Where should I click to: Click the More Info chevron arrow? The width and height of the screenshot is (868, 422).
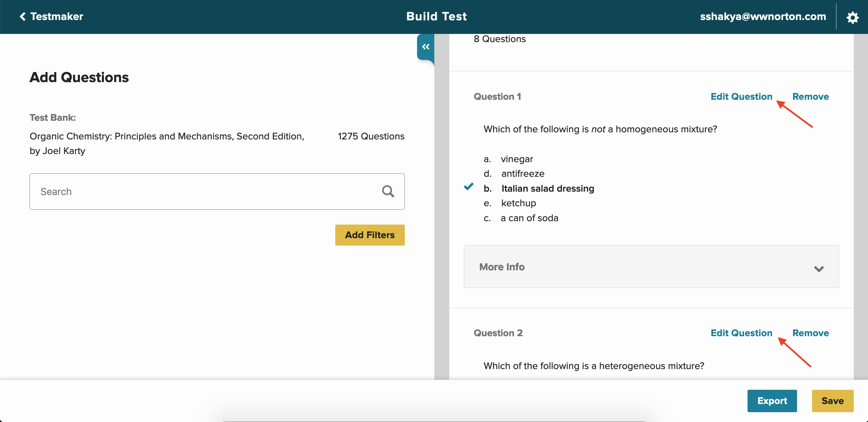coord(819,269)
